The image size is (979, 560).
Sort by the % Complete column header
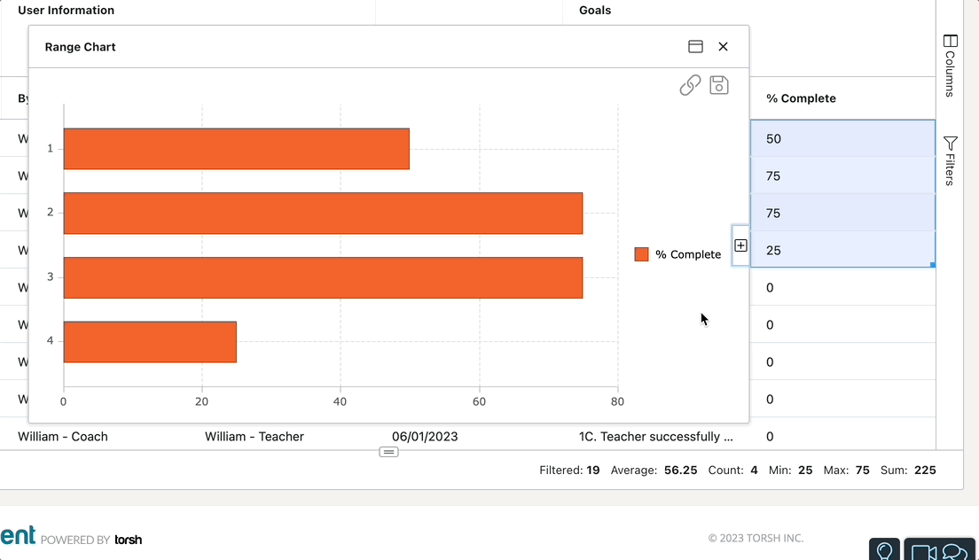[801, 98]
